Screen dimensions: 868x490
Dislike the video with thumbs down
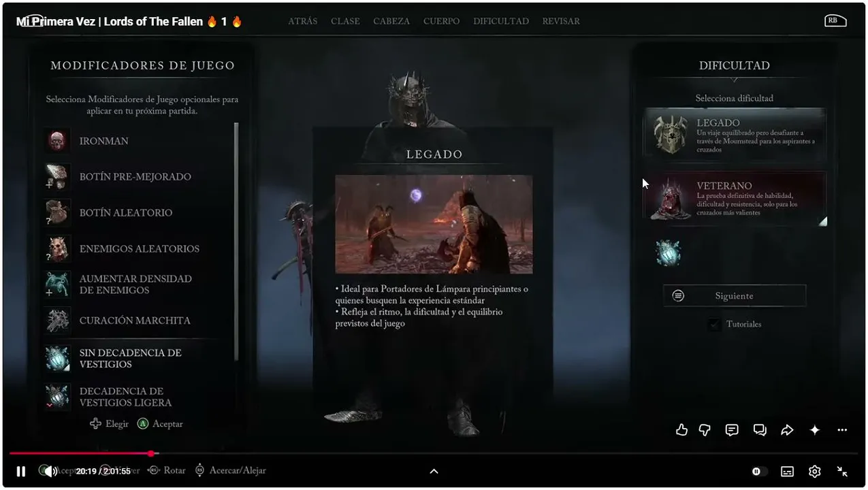click(705, 430)
